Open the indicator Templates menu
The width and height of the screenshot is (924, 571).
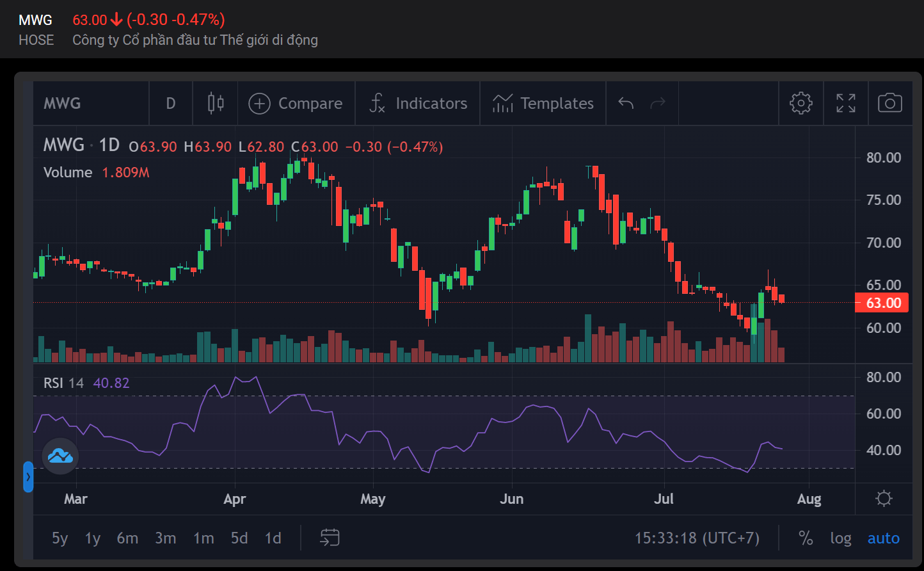coord(543,103)
